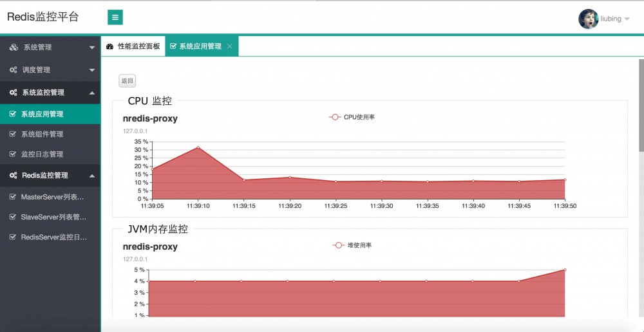
Task: Click the last heap chart point at 5 %
Action: pos(565,270)
